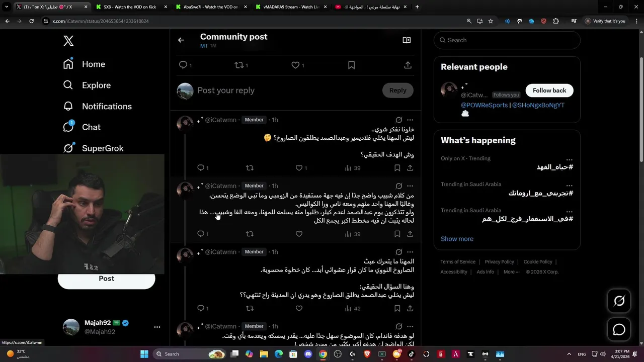This screenshot has height=362, width=644.
Task: Like the main post with the heart icon
Action: [295, 65]
